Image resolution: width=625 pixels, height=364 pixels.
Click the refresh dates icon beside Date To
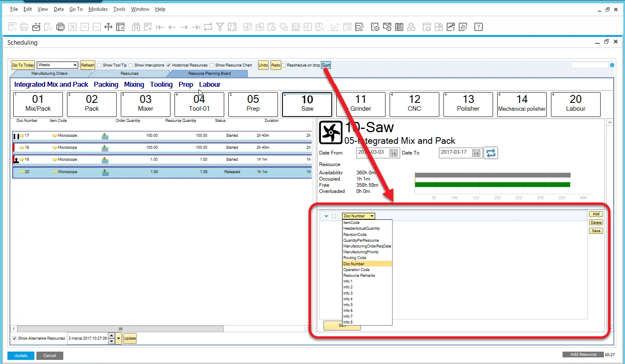[x=491, y=153]
